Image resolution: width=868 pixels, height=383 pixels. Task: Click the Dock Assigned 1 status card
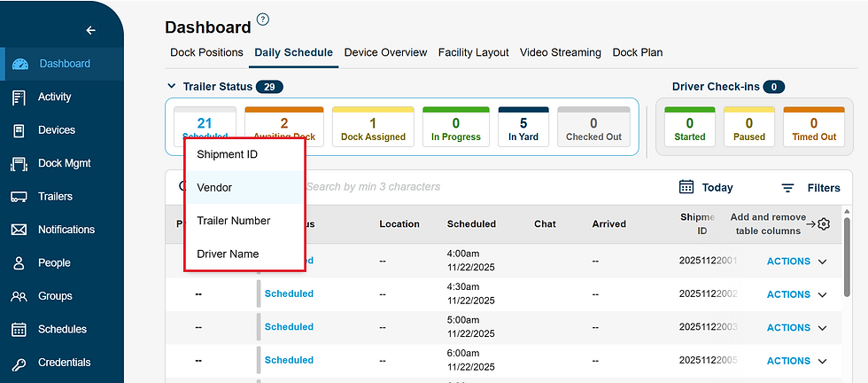click(x=373, y=127)
